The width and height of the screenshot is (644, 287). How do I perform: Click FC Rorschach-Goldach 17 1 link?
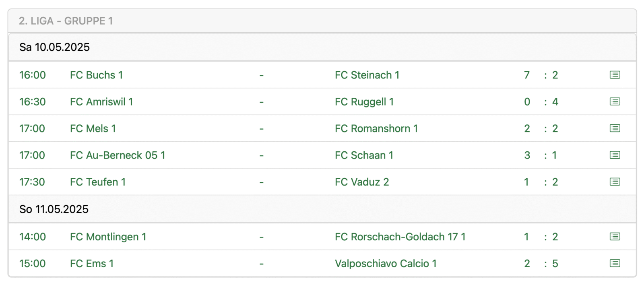tap(400, 237)
